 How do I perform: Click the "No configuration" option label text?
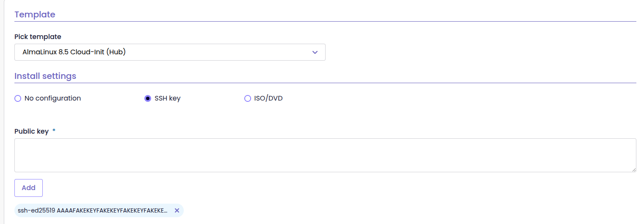click(x=53, y=98)
